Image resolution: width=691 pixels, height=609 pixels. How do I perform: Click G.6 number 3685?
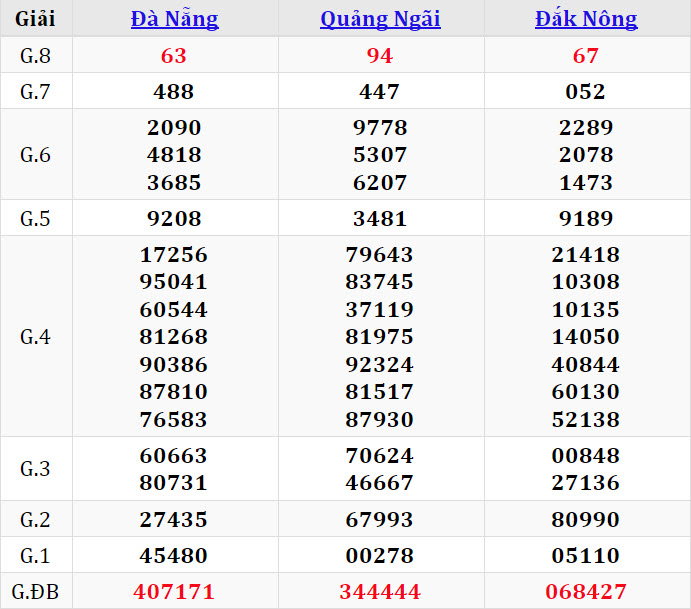(174, 183)
